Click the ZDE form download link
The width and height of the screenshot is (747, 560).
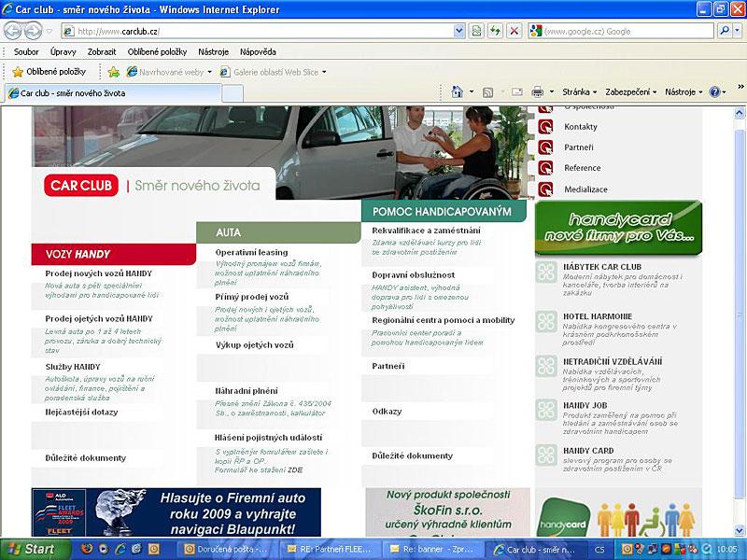295,470
